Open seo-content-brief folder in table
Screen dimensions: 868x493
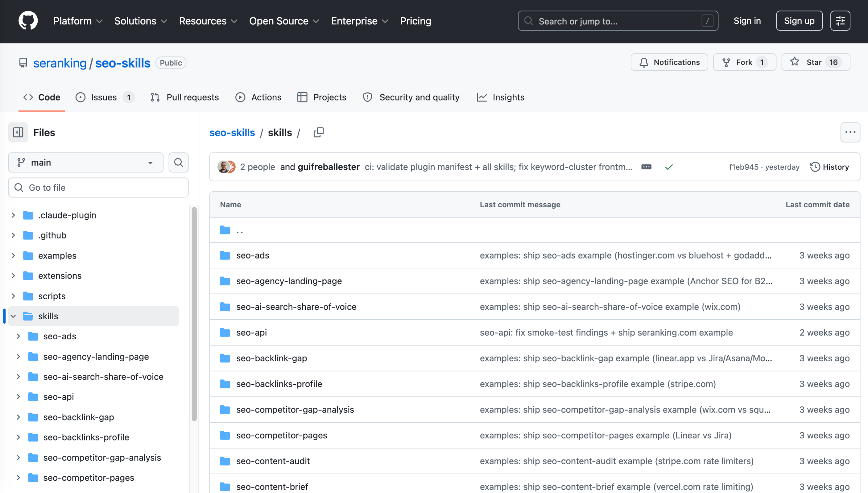point(272,487)
